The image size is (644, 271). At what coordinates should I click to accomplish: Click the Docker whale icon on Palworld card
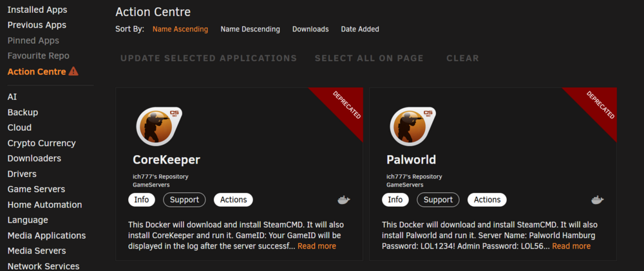click(598, 200)
